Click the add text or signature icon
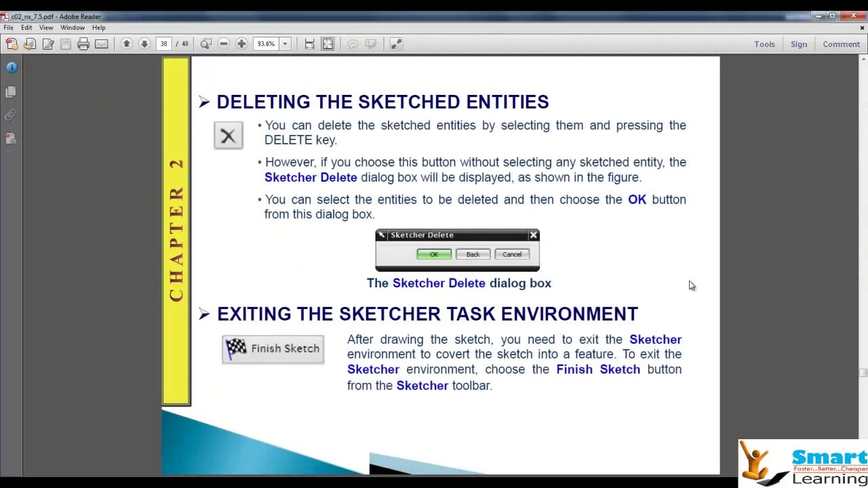This screenshot has width=868, height=488. click(48, 44)
